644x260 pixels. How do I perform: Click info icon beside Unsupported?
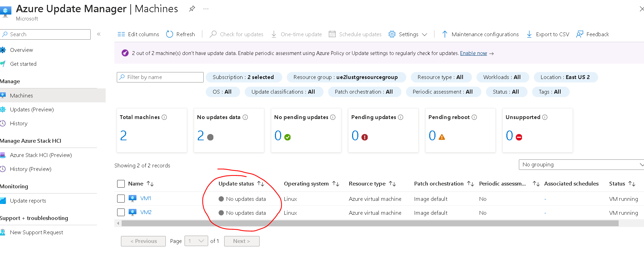click(545, 117)
